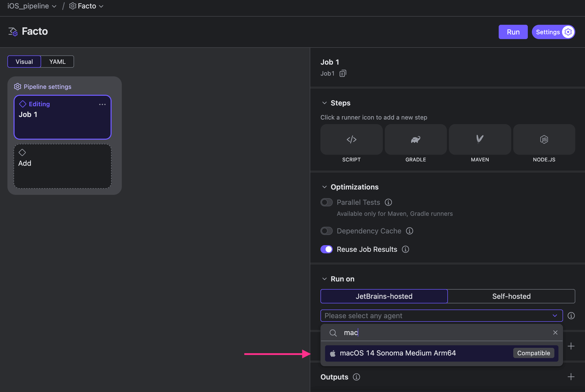Click the gear icon in Settings button

tap(568, 32)
